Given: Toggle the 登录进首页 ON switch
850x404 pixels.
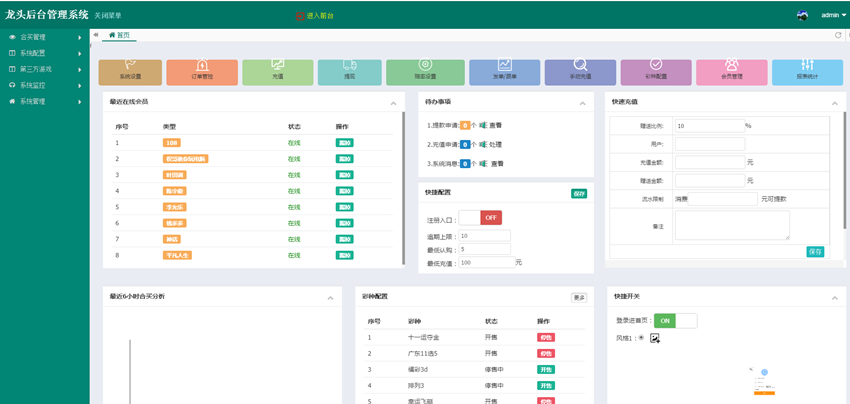Looking at the screenshot, I should (x=675, y=320).
